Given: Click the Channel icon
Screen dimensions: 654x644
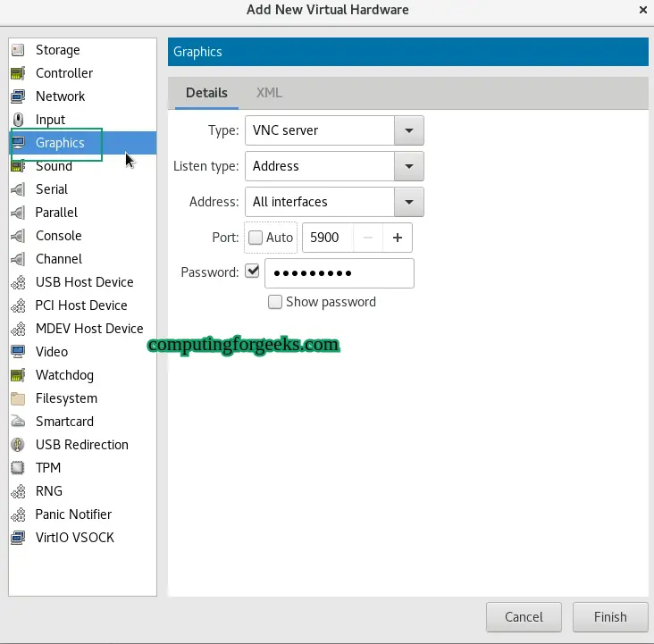Looking at the screenshot, I should [x=18, y=259].
